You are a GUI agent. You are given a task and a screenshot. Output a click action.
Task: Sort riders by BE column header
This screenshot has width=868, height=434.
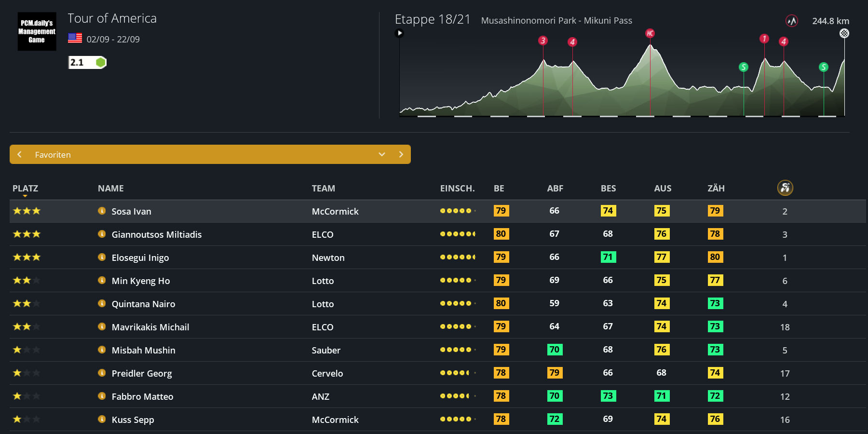point(499,189)
